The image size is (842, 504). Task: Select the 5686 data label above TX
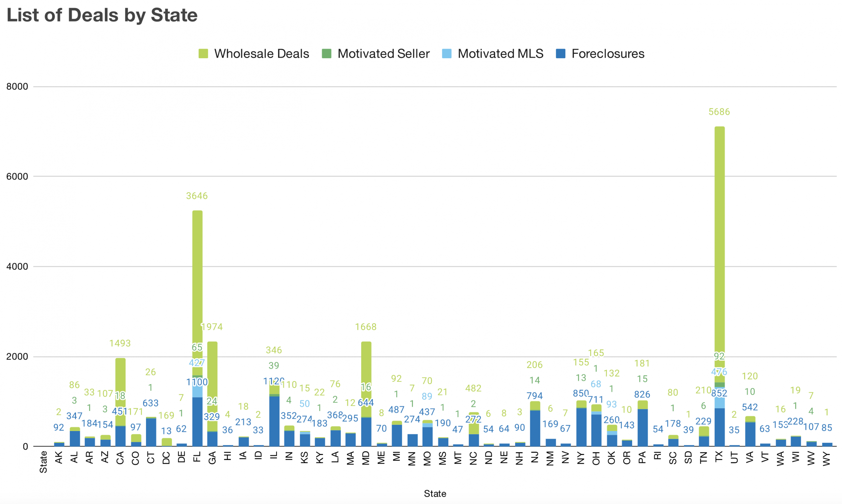[x=719, y=112]
